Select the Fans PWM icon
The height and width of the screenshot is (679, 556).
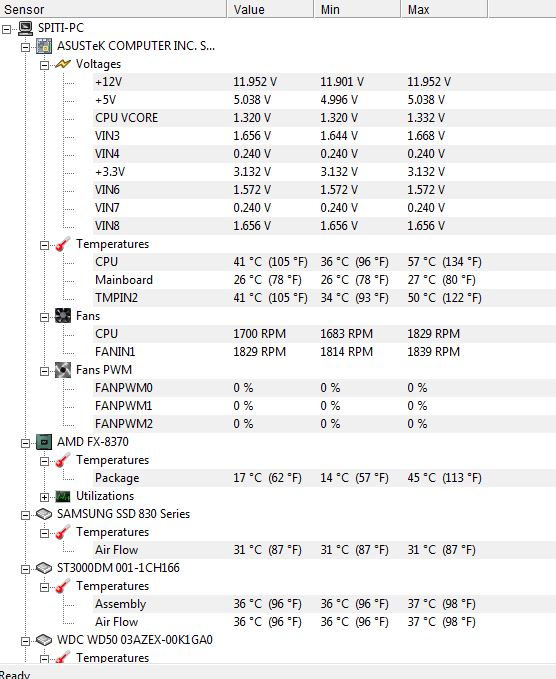63,370
